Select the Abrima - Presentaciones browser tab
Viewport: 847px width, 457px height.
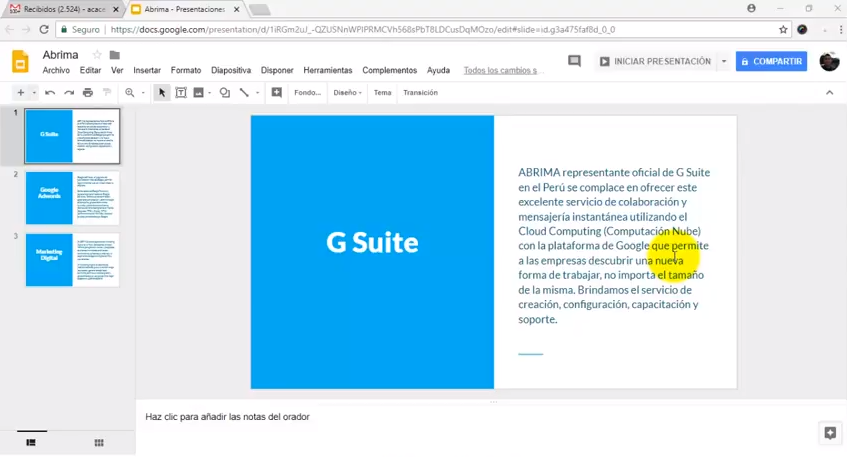(184, 9)
